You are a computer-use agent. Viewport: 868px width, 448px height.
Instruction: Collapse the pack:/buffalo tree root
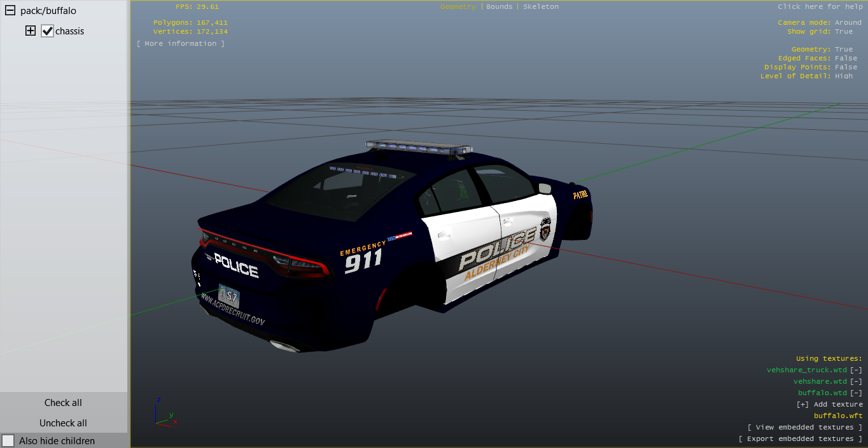(x=10, y=11)
